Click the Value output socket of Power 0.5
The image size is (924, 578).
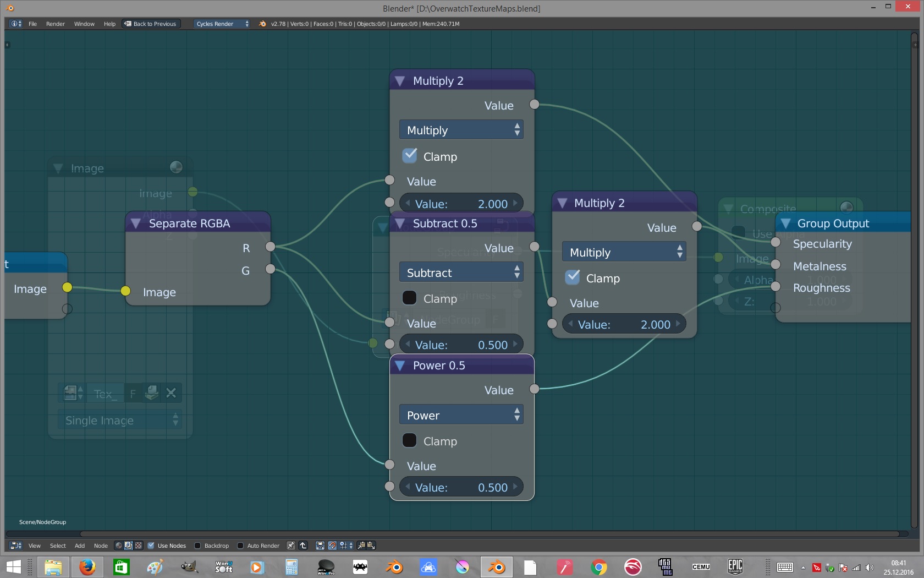click(x=534, y=389)
